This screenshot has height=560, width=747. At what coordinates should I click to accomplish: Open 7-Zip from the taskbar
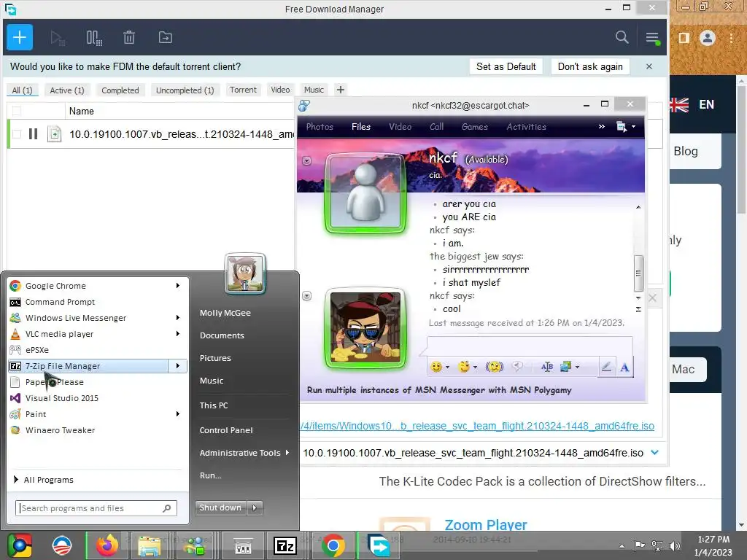[x=285, y=545]
